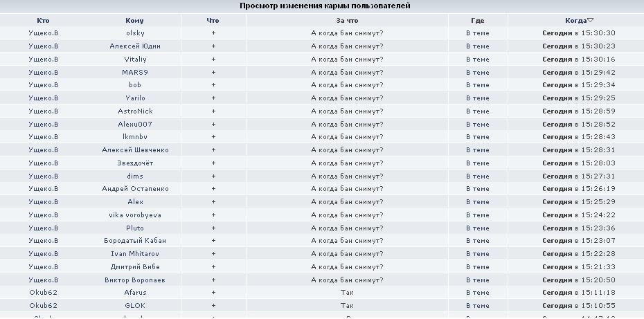Sort table by Кому column header
Image resolution: width=644 pixels, height=319 pixels.
coord(135,21)
